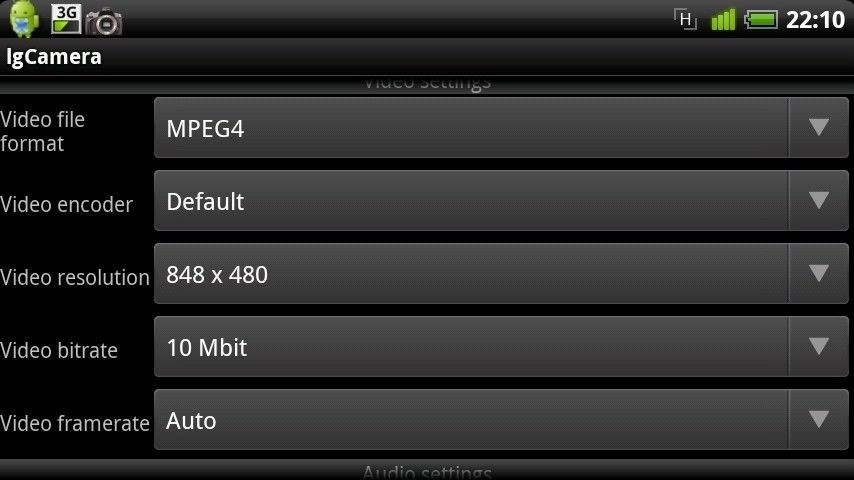The width and height of the screenshot is (854, 480).
Task: Click the arrow on the 10 Mbit spinner
Action: [819, 346]
